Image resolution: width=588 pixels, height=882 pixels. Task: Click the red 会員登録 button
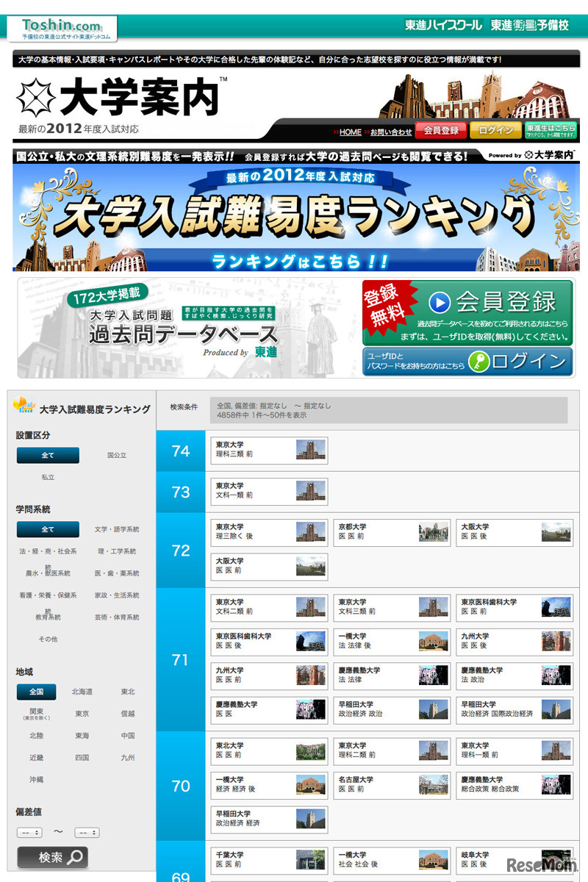pos(441,130)
